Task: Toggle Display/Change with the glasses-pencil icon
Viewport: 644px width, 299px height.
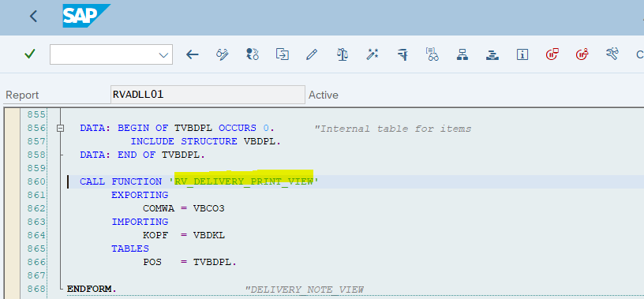Action: point(223,54)
